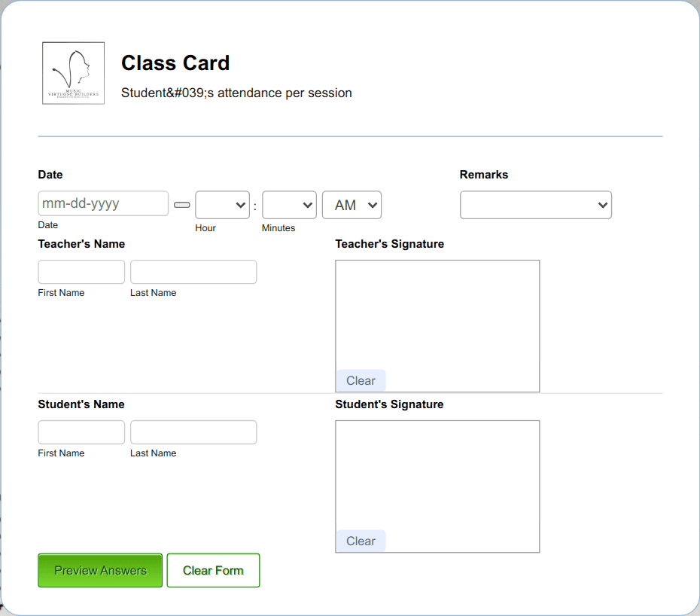The image size is (700, 616).
Task: Click the Minutes dropdown chevron
Action: point(309,205)
